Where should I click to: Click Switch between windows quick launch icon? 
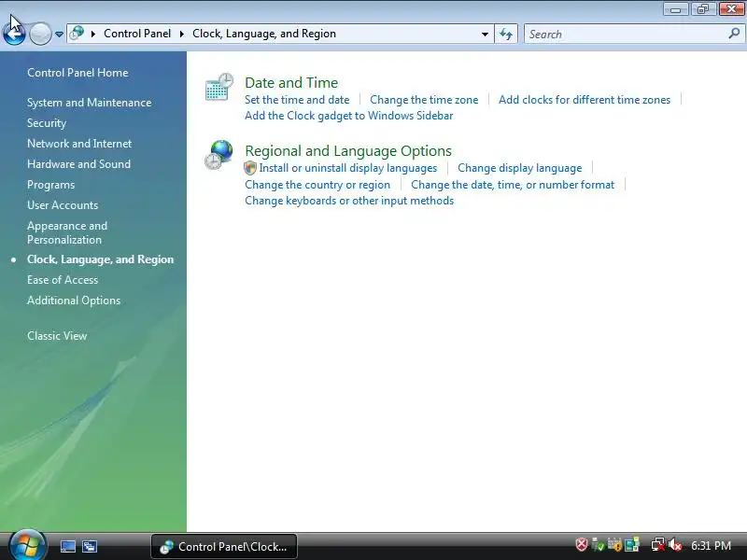click(89, 546)
